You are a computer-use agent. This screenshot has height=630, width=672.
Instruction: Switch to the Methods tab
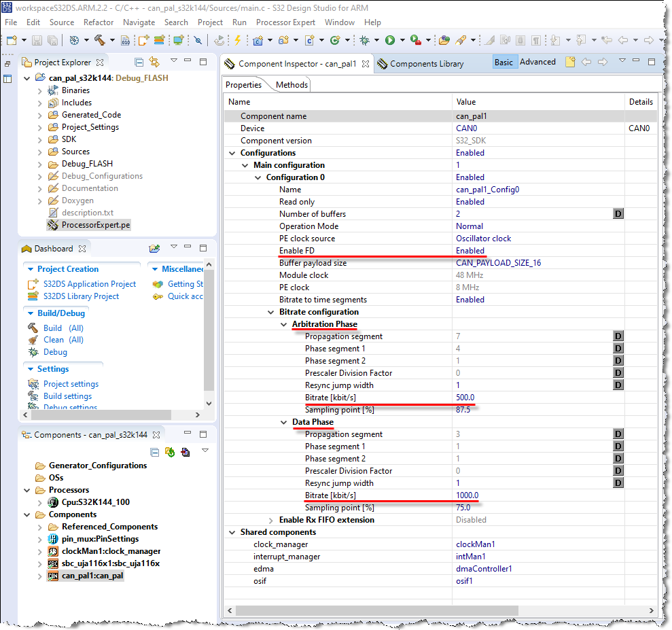[292, 85]
